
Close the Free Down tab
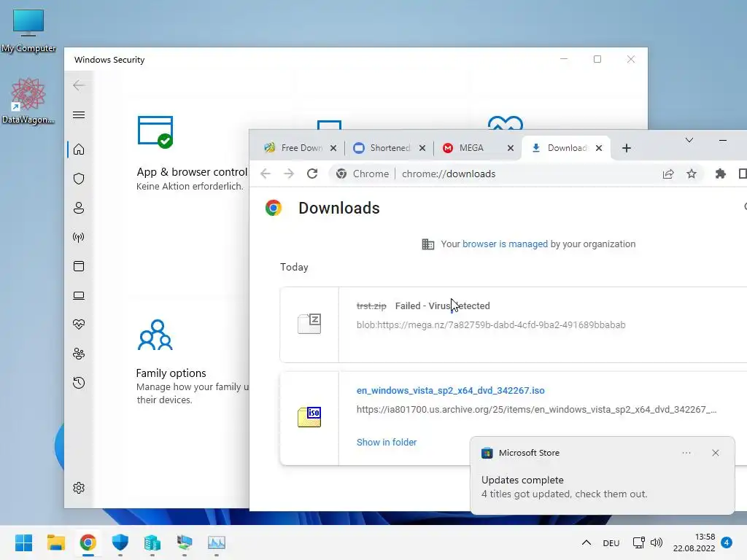pyautogui.click(x=333, y=148)
